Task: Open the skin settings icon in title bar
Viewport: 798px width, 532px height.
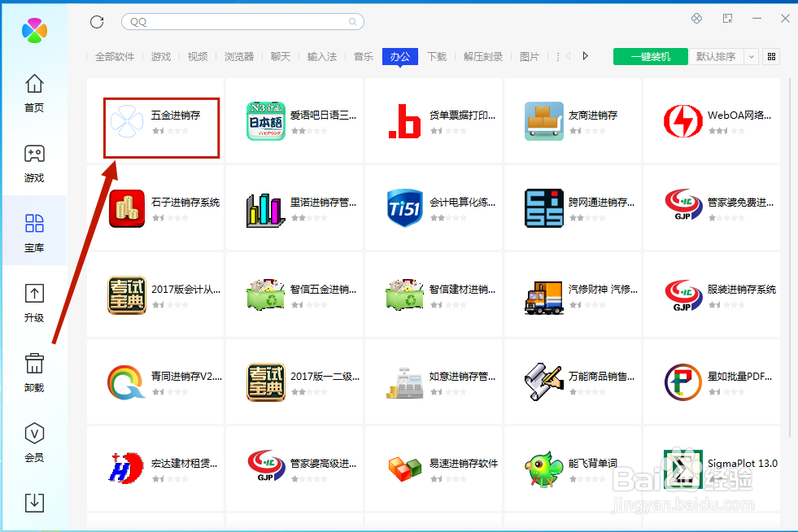Action: click(696, 19)
